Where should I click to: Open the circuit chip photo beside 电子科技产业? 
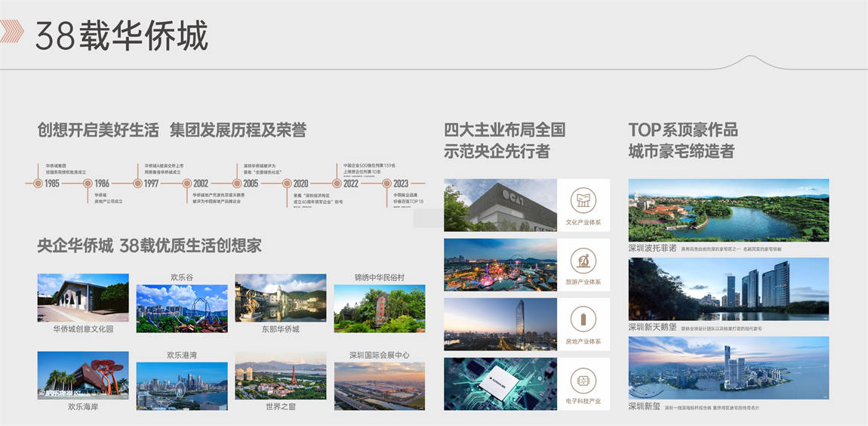[x=500, y=384]
